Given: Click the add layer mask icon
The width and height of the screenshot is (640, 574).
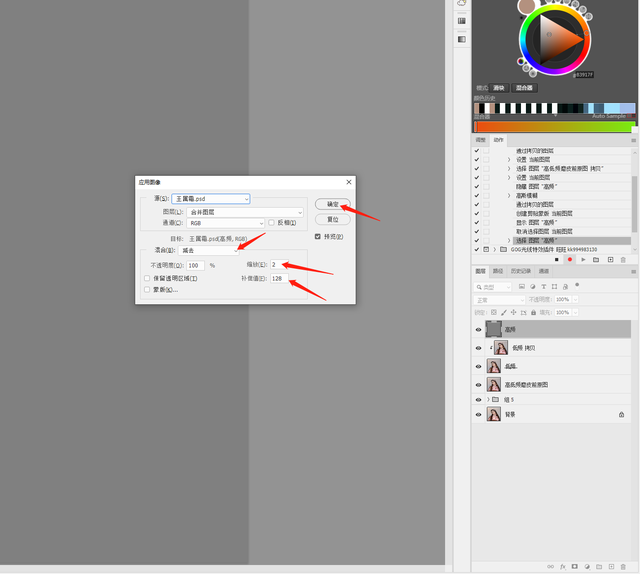Looking at the screenshot, I should [x=575, y=567].
